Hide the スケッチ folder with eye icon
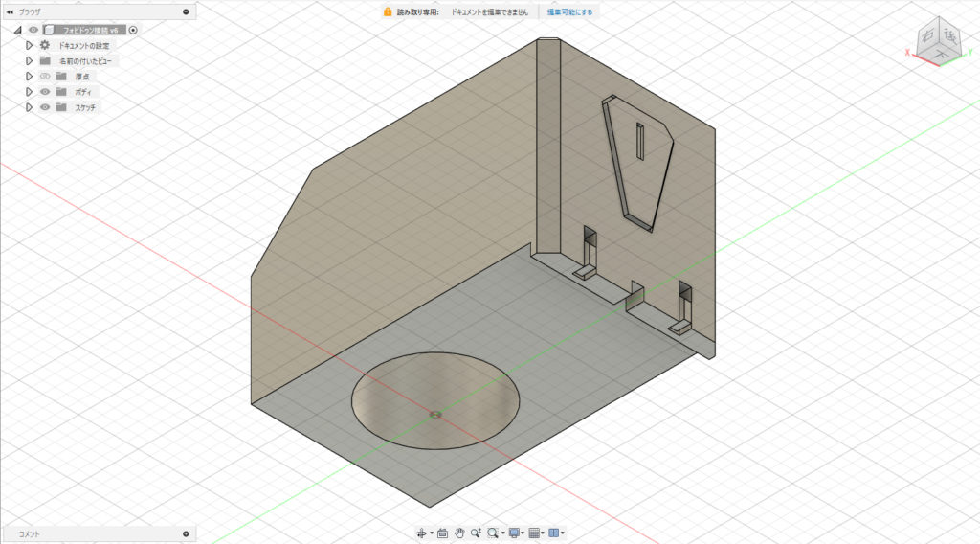 coord(44,107)
